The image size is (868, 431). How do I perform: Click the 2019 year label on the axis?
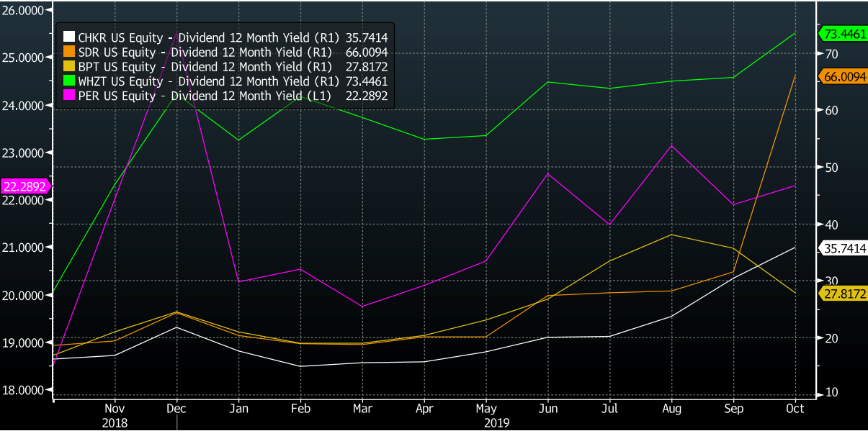pyautogui.click(x=496, y=422)
